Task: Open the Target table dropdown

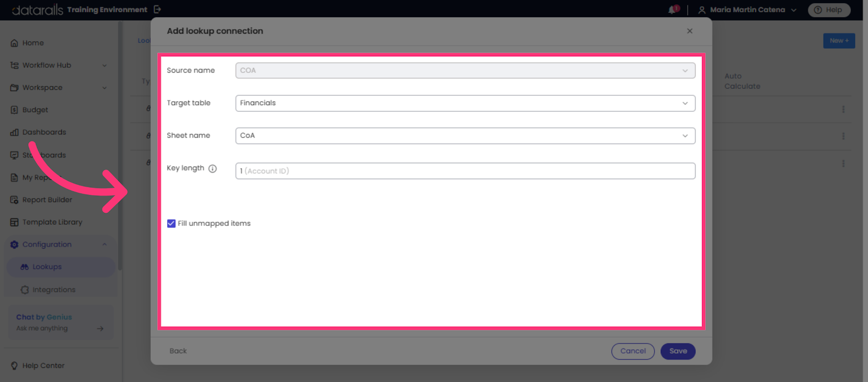Action: (x=465, y=103)
